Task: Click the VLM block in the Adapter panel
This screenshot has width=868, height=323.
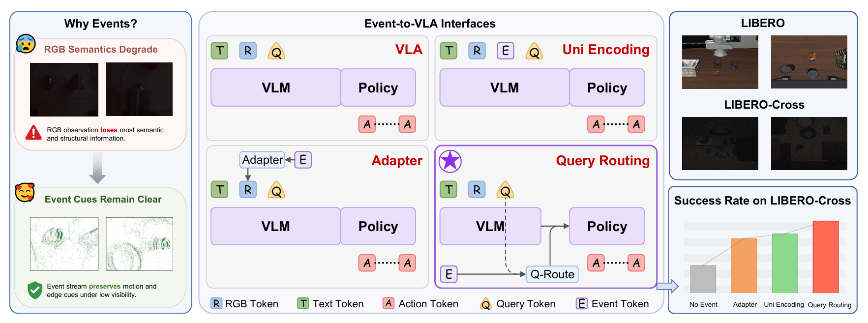Action: [276, 226]
